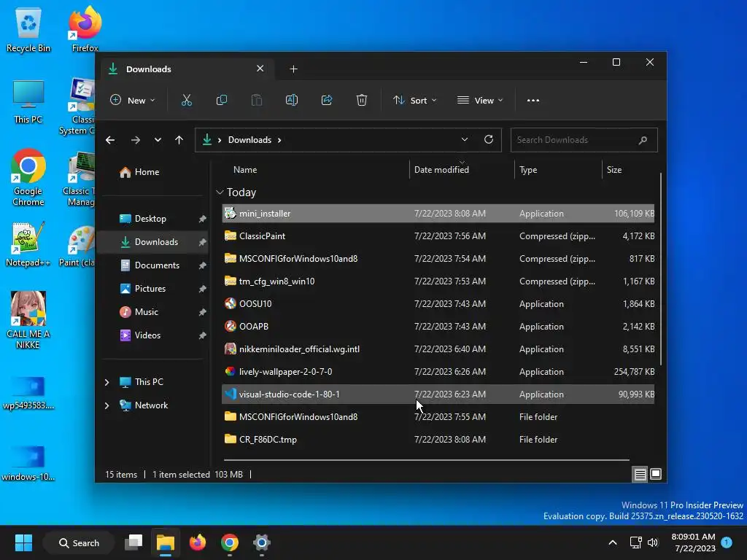
Task: Click the Cut scissors icon in toolbar
Action: point(186,101)
